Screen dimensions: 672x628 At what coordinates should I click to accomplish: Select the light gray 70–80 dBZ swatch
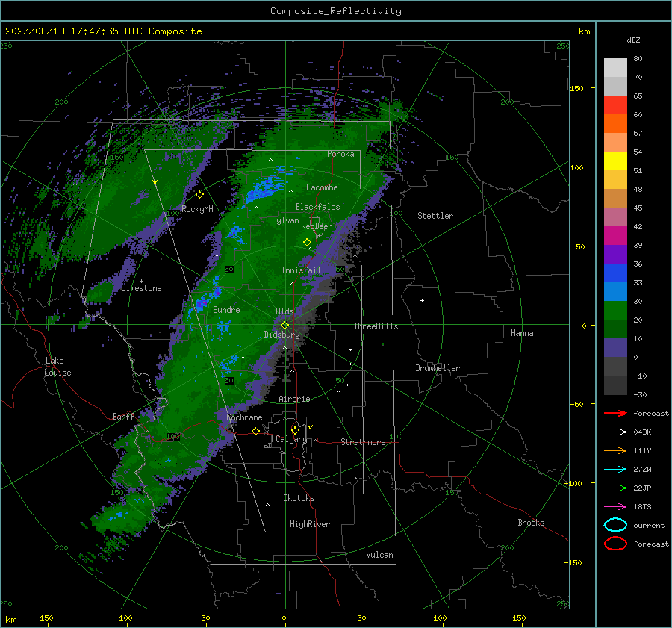click(x=615, y=68)
